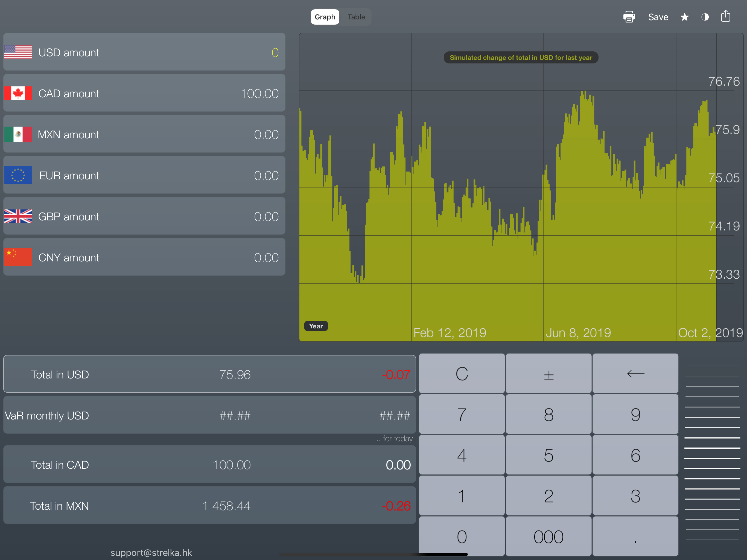Viewport: 747px width, 560px height.
Task: Select the Total in CAD row
Action: coord(209,464)
